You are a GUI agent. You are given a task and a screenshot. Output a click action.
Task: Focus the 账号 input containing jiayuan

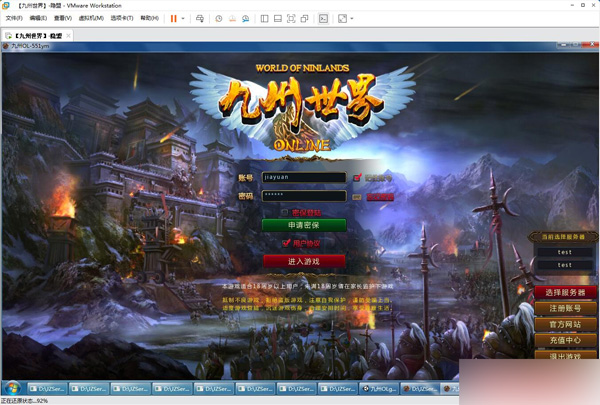point(304,177)
